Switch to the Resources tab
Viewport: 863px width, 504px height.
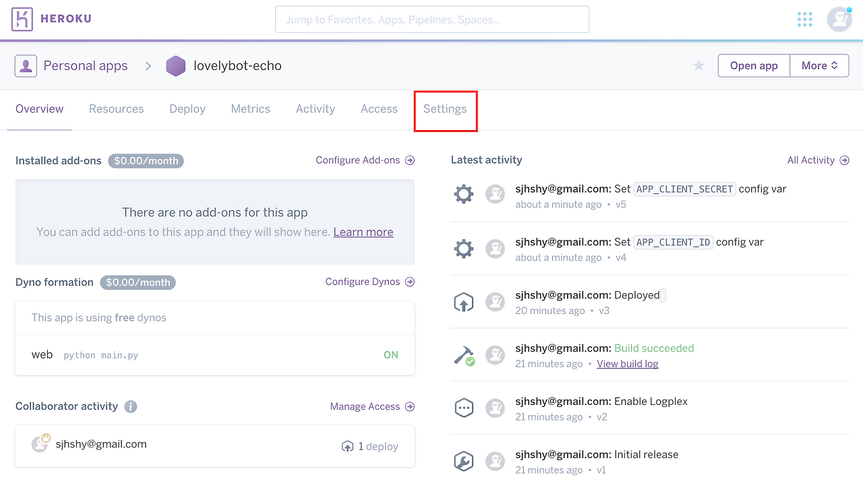pyautogui.click(x=117, y=109)
